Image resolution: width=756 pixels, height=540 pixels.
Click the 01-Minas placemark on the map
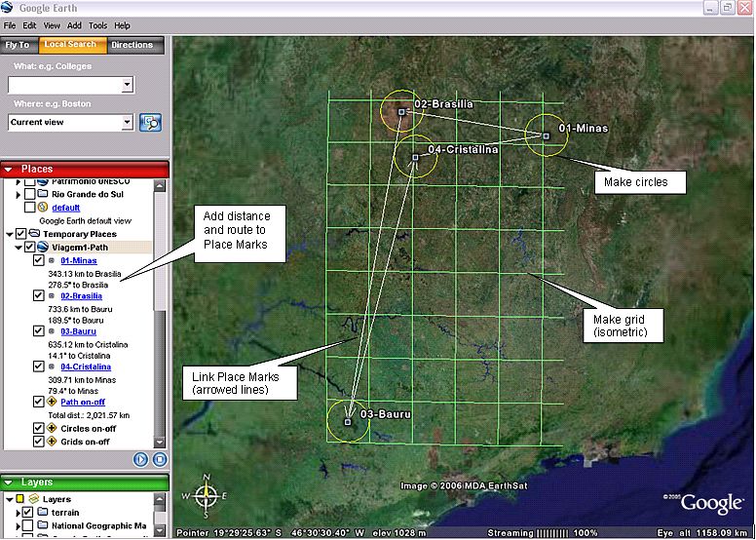[547, 136]
